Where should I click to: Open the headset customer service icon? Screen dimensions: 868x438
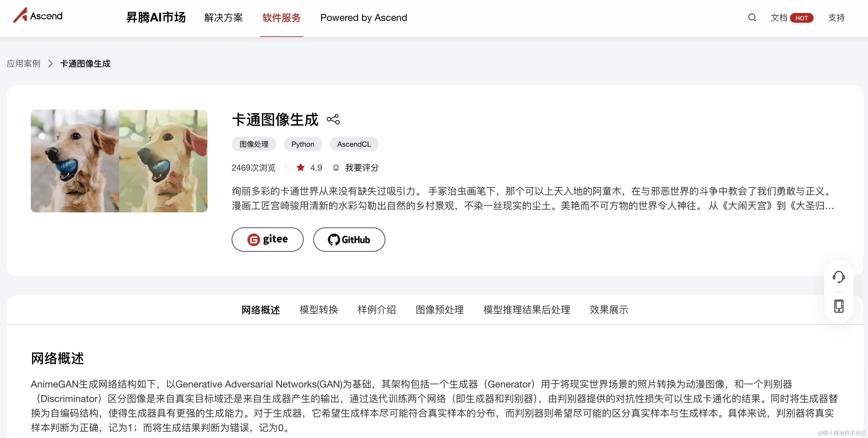point(838,277)
